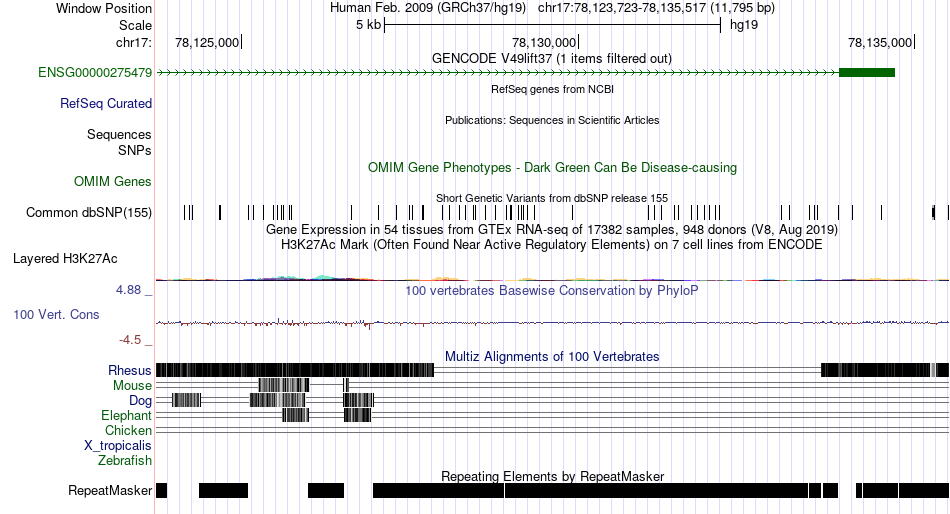Click the 78,135,000 ruler position
Screen dimensions: 950x514
click(x=880, y=42)
